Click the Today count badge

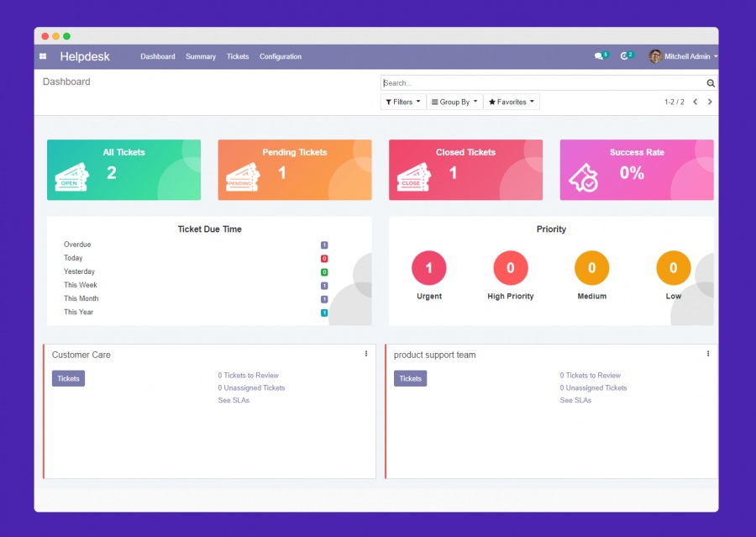(324, 259)
